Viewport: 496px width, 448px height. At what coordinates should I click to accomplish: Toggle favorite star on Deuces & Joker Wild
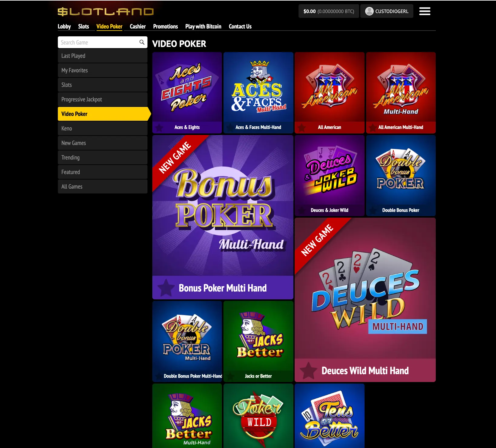pyautogui.click(x=302, y=210)
